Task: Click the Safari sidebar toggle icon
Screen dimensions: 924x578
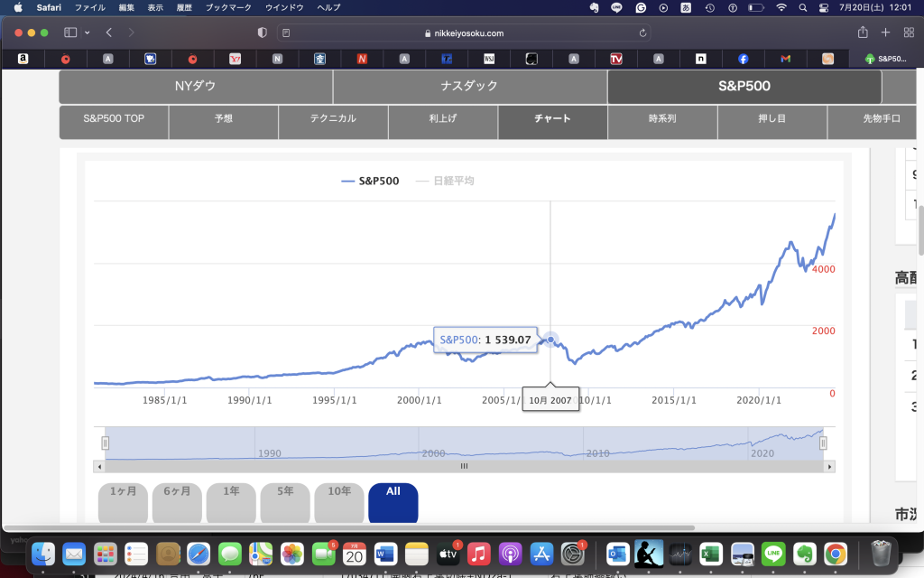Action: tap(70, 33)
